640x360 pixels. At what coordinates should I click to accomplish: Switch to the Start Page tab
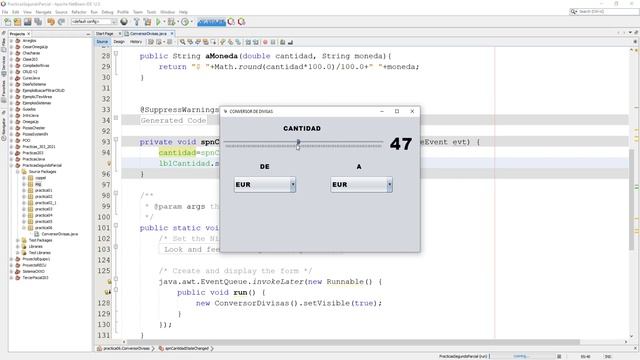coord(104,33)
